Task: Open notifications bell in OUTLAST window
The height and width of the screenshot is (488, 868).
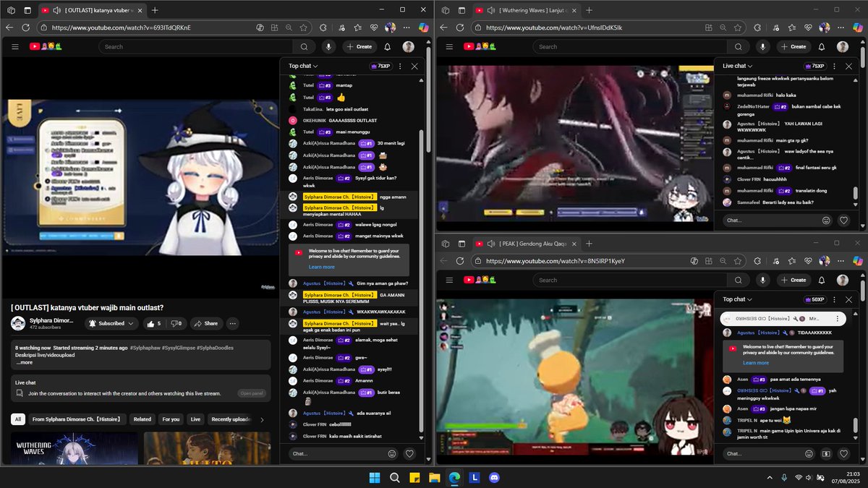Action: coord(388,46)
